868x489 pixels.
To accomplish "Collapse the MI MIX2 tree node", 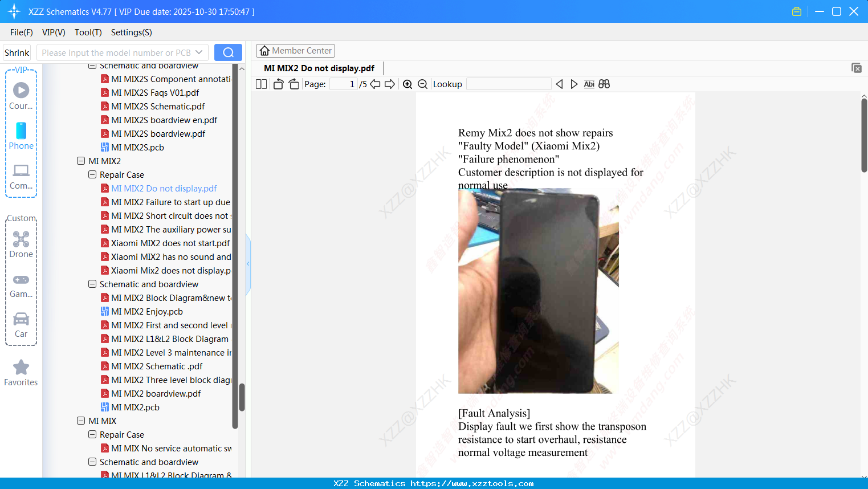I will (81, 161).
